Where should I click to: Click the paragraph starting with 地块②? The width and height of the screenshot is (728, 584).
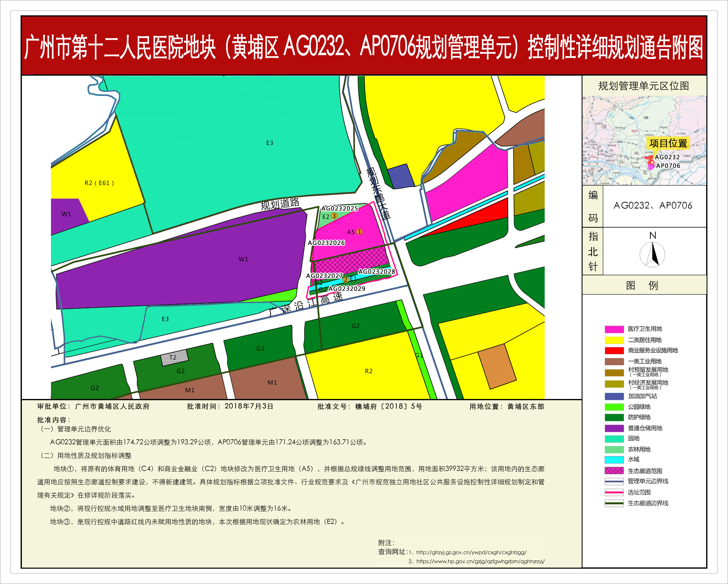(171, 508)
